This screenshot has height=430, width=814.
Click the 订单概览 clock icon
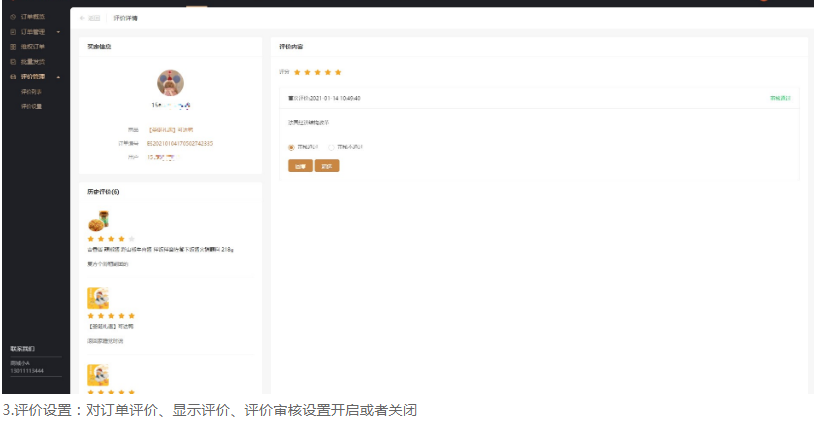13,17
